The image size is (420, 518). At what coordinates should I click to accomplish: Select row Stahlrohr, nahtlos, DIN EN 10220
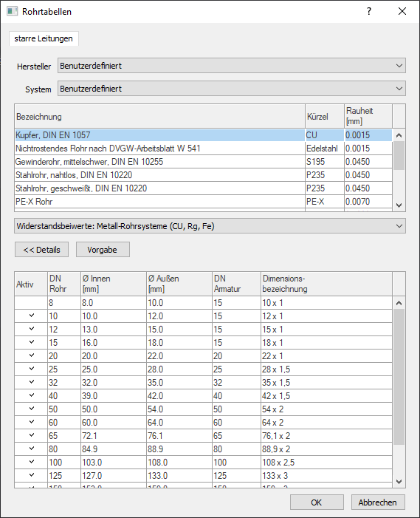203,174
